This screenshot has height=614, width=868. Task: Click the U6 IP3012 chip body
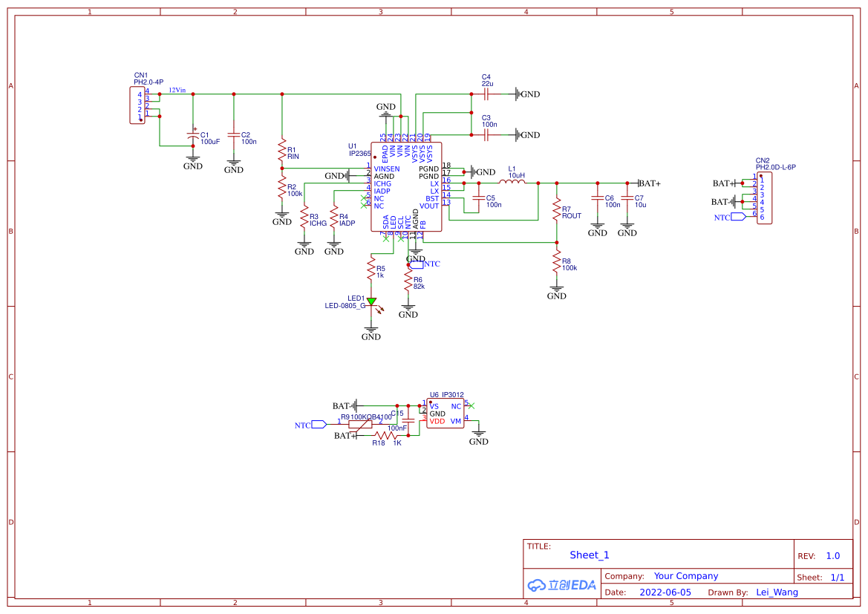[446, 413]
